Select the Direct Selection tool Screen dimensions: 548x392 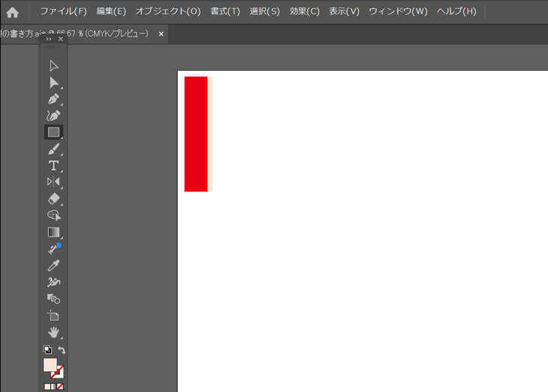(x=53, y=83)
